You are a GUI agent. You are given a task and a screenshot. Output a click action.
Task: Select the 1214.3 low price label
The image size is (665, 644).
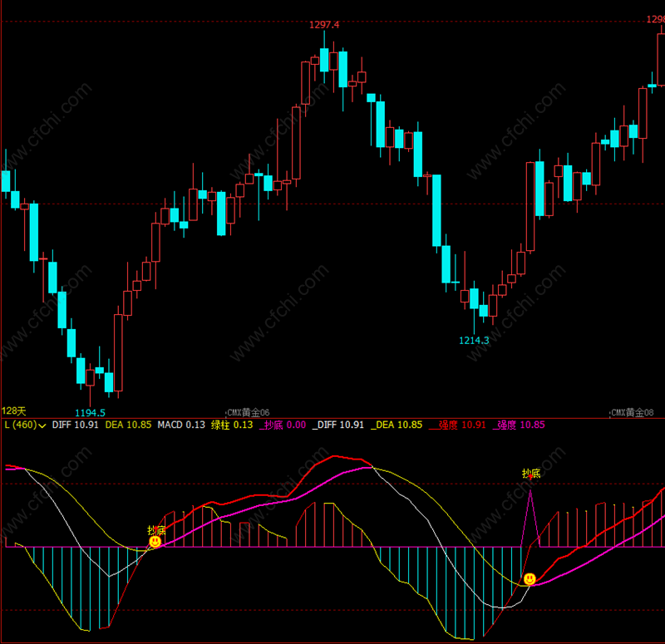pos(474,340)
